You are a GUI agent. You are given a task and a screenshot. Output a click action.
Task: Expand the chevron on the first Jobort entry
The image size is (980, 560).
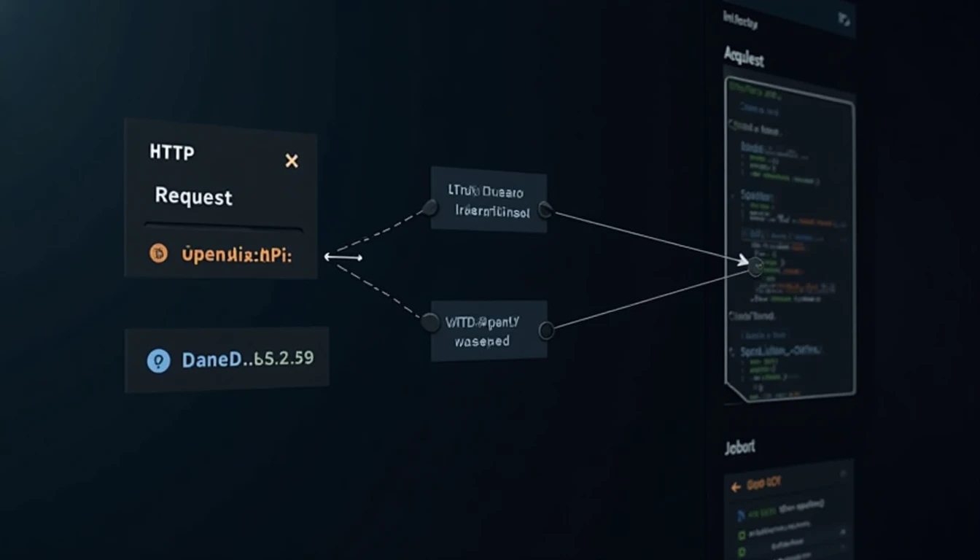tap(842, 531)
